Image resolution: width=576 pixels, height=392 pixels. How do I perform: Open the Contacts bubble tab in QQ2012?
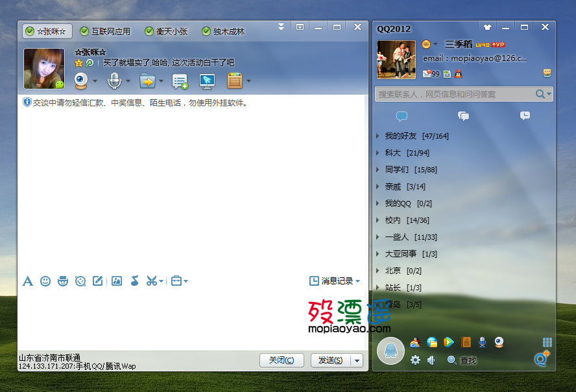(x=402, y=117)
